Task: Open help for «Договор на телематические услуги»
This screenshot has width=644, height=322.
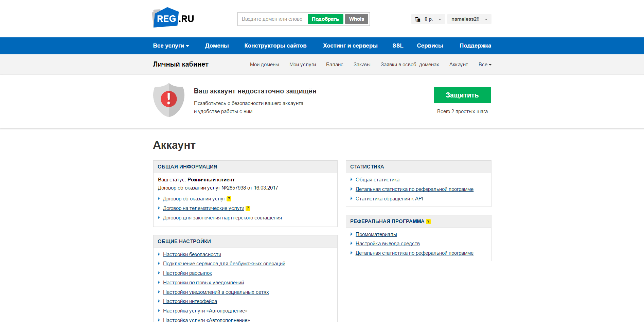Action: (x=248, y=208)
